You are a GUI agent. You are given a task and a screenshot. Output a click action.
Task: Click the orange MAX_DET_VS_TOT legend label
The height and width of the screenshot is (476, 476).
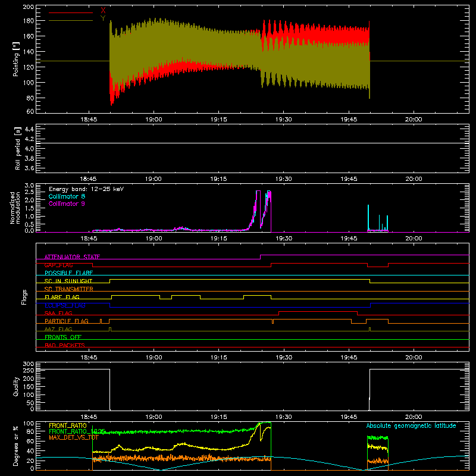click(x=74, y=437)
